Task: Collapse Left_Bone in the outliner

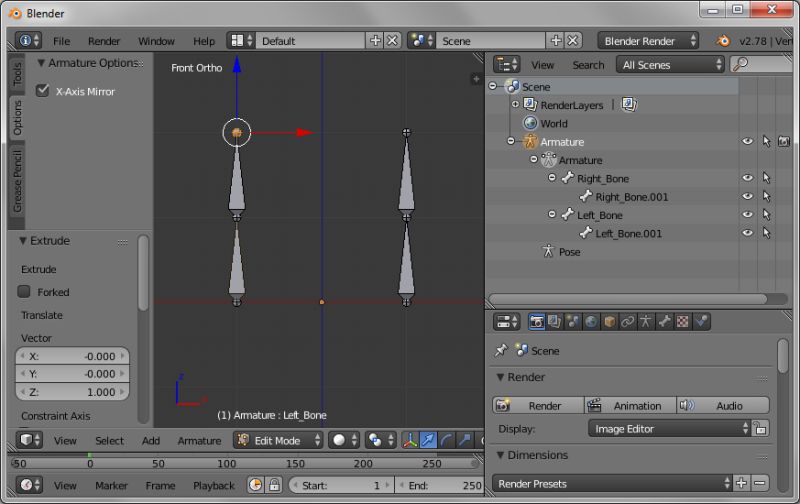Action: (x=552, y=214)
